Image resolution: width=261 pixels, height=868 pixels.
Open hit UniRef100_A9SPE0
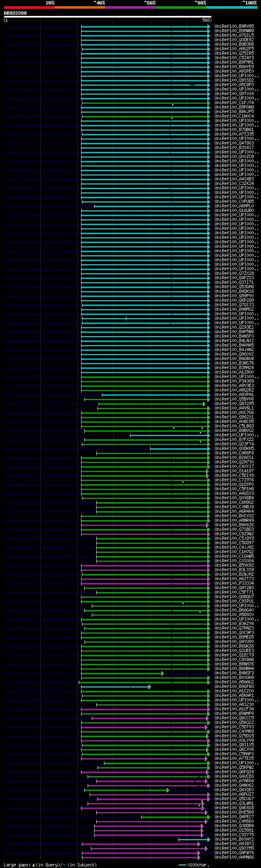click(x=234, y=71)
